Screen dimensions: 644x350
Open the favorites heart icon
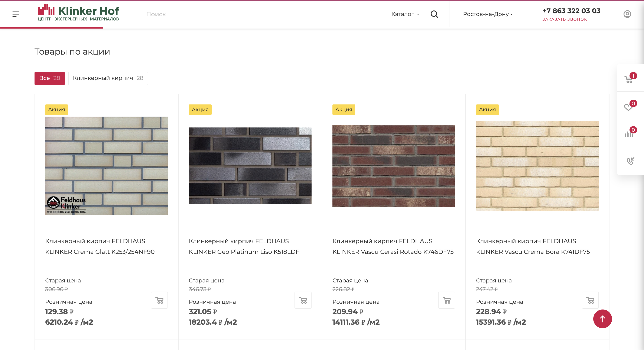pos(628,107)
